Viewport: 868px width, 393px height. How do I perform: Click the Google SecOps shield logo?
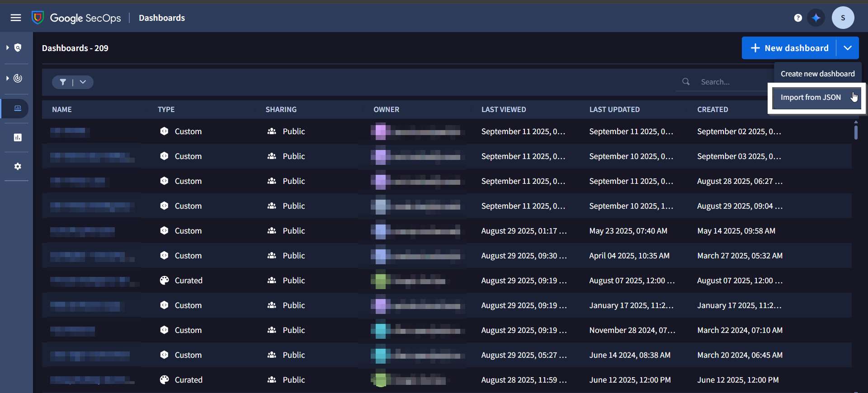click(38, 18)
